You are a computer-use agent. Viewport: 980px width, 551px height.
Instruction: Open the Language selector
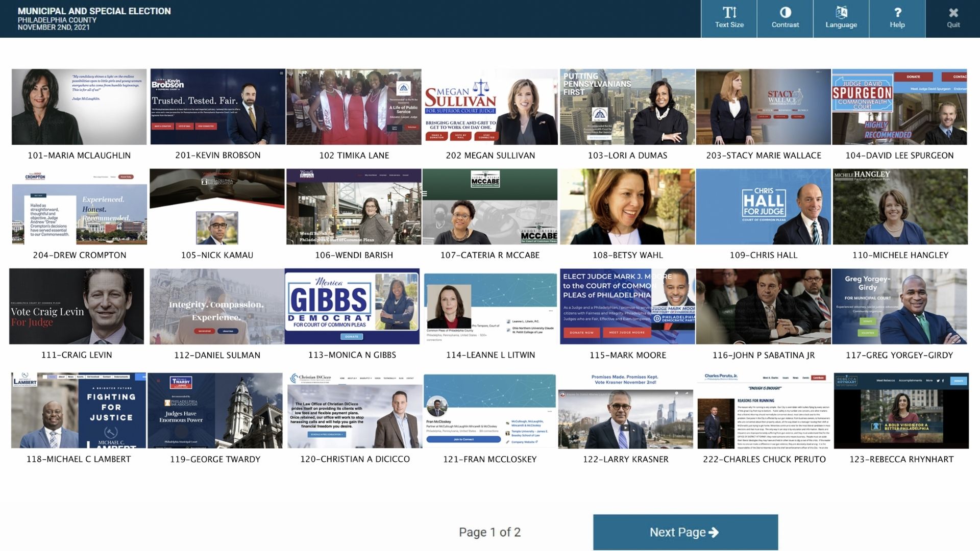tap(841, 18)
